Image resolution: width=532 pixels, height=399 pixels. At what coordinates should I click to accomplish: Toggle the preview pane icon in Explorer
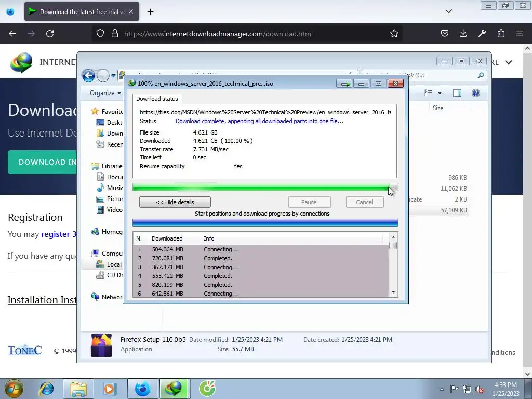pos(457,93)
